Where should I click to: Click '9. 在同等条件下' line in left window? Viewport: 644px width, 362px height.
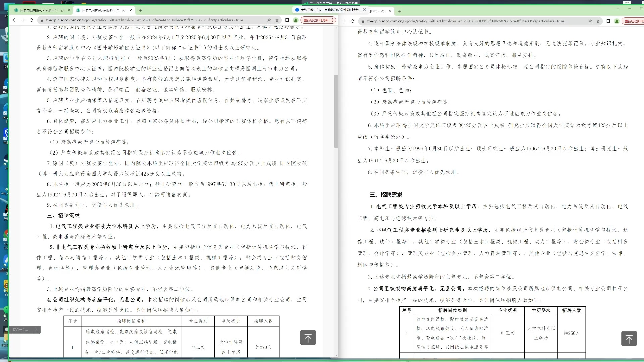(x=93, y=205)
